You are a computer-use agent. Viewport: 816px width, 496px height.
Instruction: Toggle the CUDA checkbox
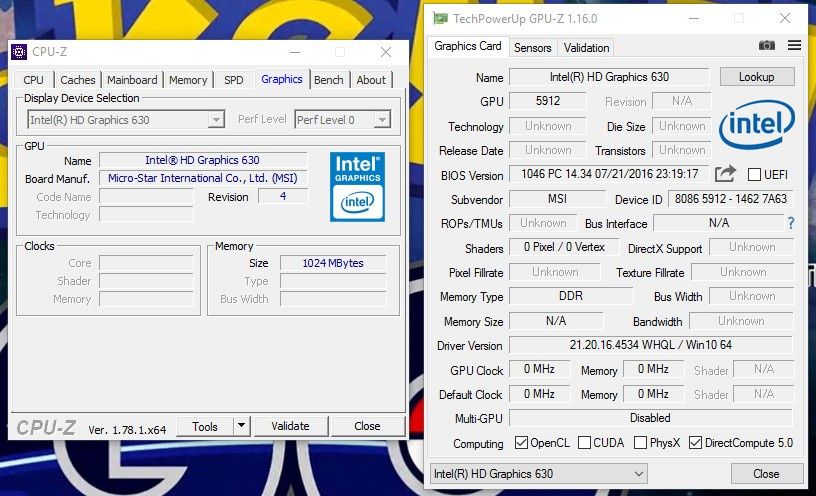click(x=584, y=442)
